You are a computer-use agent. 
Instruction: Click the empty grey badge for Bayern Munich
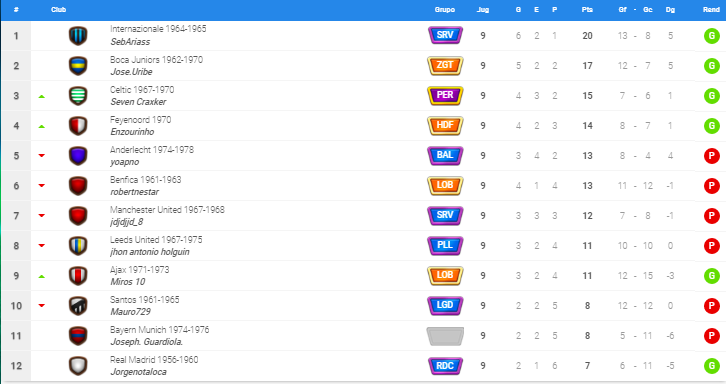445,336
